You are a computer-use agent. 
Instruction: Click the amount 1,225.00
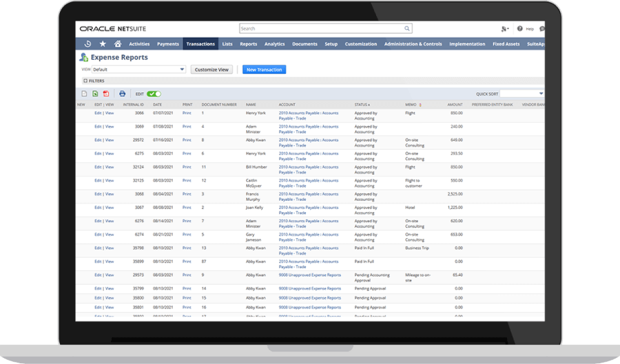(x=455, y=208)
